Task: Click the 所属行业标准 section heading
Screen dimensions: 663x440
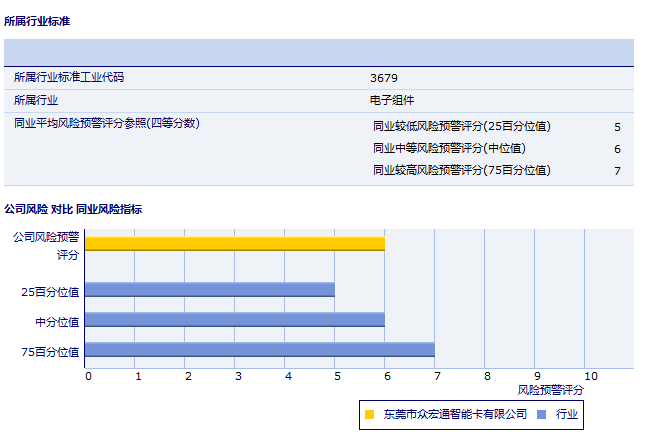Action: point(37,20)
